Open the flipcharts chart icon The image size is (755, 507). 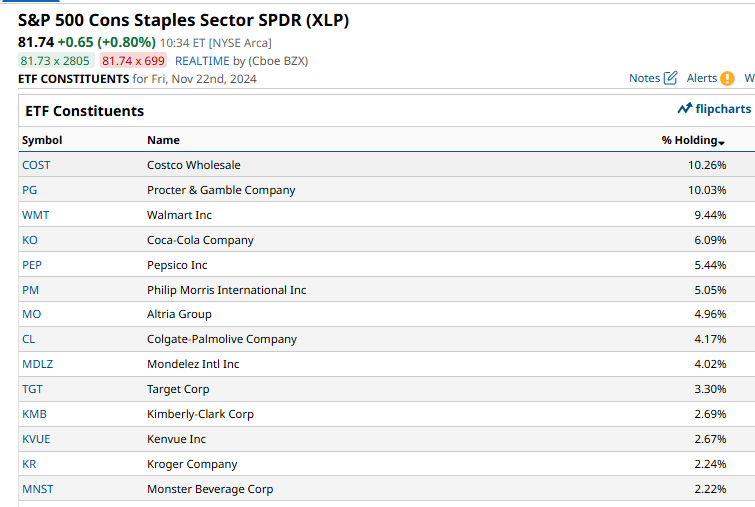[685, 109]
